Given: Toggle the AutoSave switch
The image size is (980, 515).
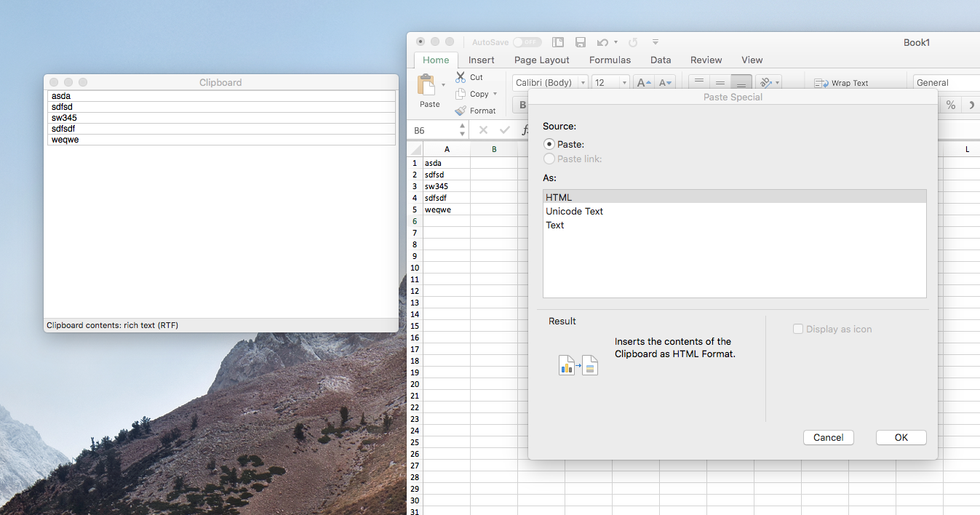Looking at the screenshot, I should tap(527, 42).
